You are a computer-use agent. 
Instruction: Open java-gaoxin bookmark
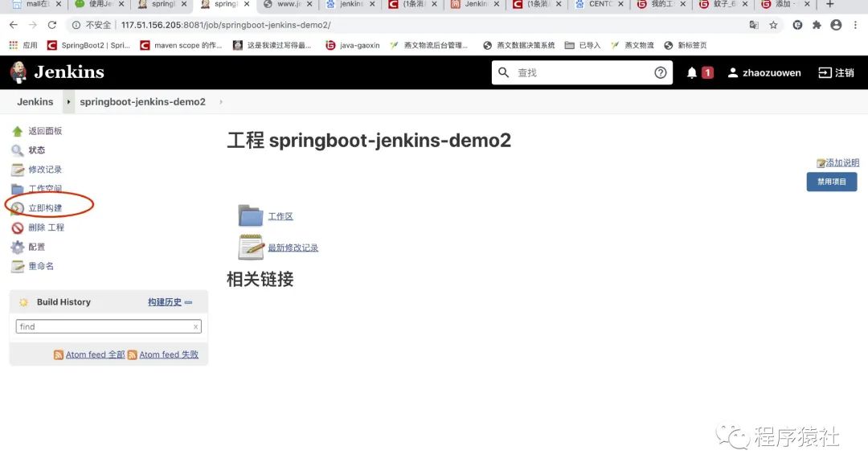[353, 45]
